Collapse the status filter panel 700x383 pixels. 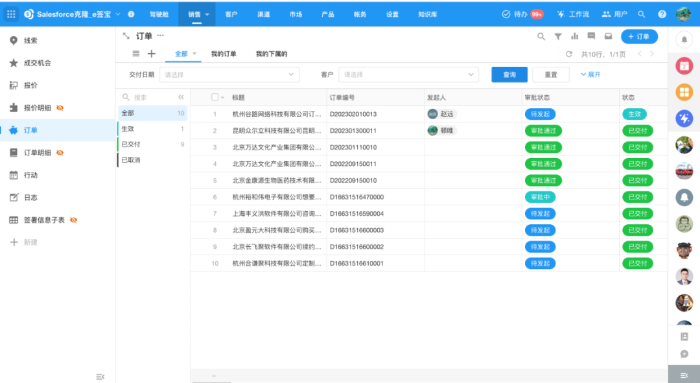pyautogui.click(x=181, y=97)
